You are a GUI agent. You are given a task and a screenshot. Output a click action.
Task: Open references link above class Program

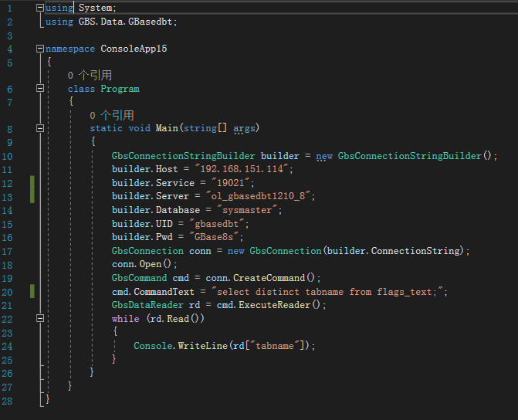point(90,76)
